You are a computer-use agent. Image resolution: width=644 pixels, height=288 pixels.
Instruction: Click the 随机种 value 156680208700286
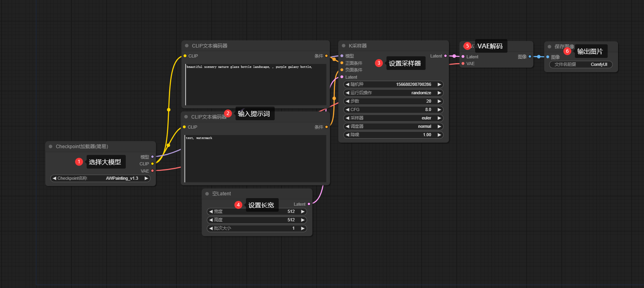[414, 84]
